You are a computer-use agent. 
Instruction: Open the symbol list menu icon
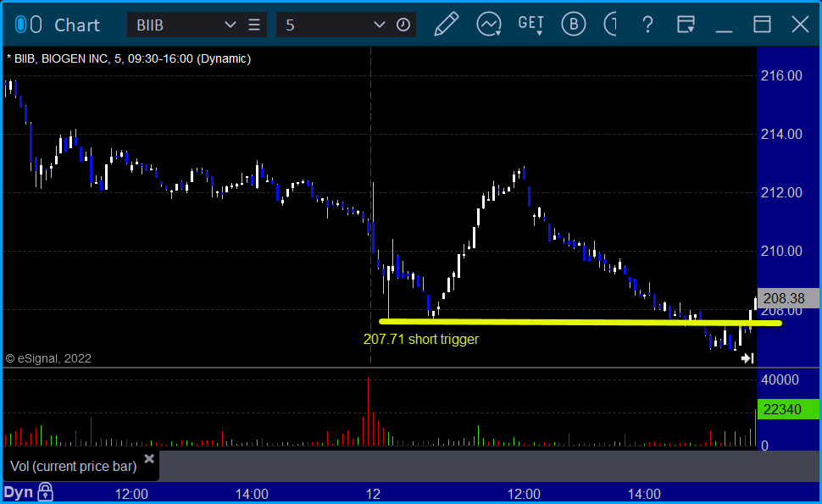point(254,25)
